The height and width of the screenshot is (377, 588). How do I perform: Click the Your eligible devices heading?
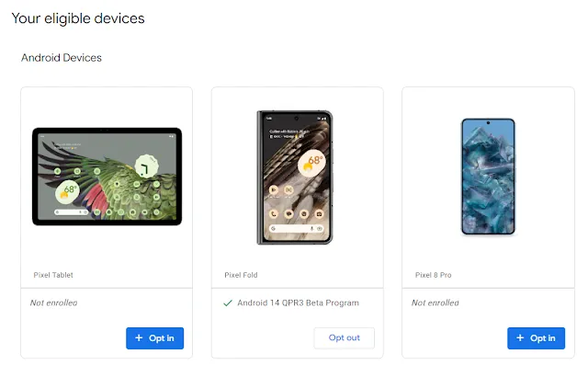click(x=78, y=18)
